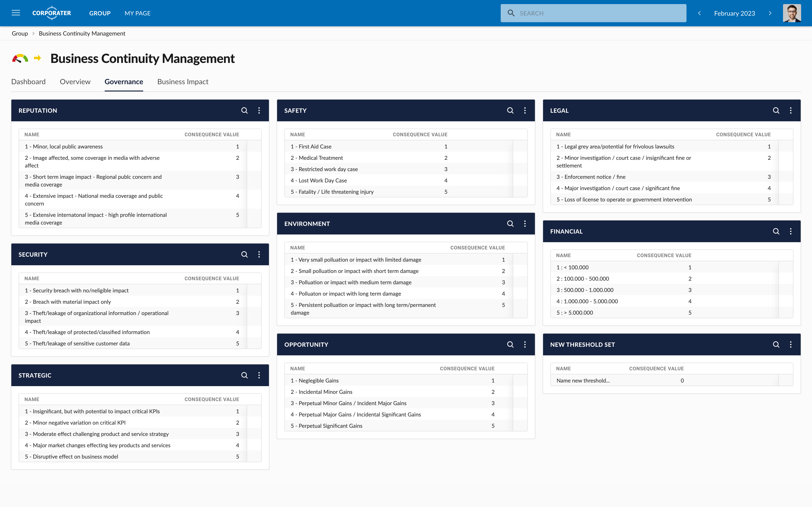Open the OPPORTUNITY panel kebab menu
Viewport: 812px width, 507px height.
[525, 344]
